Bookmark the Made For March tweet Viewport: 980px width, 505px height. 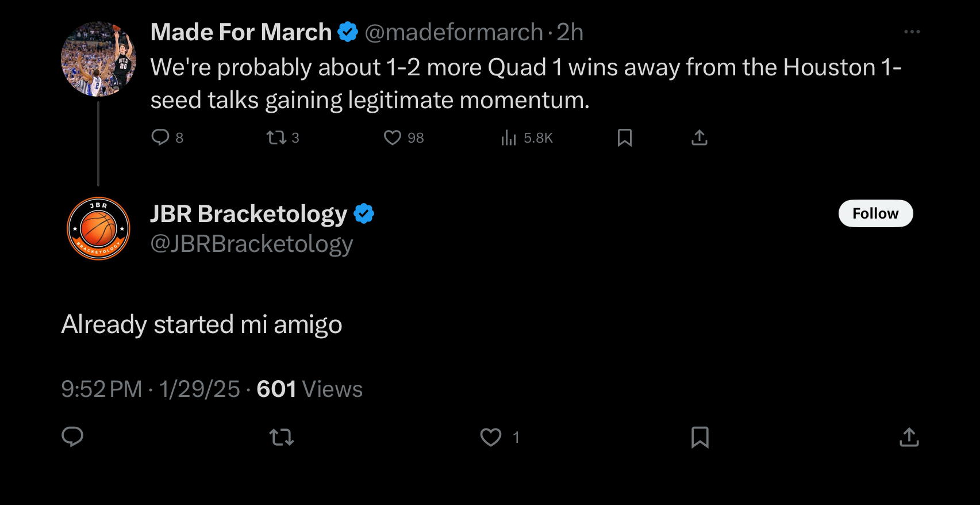(x=625, y=137)
